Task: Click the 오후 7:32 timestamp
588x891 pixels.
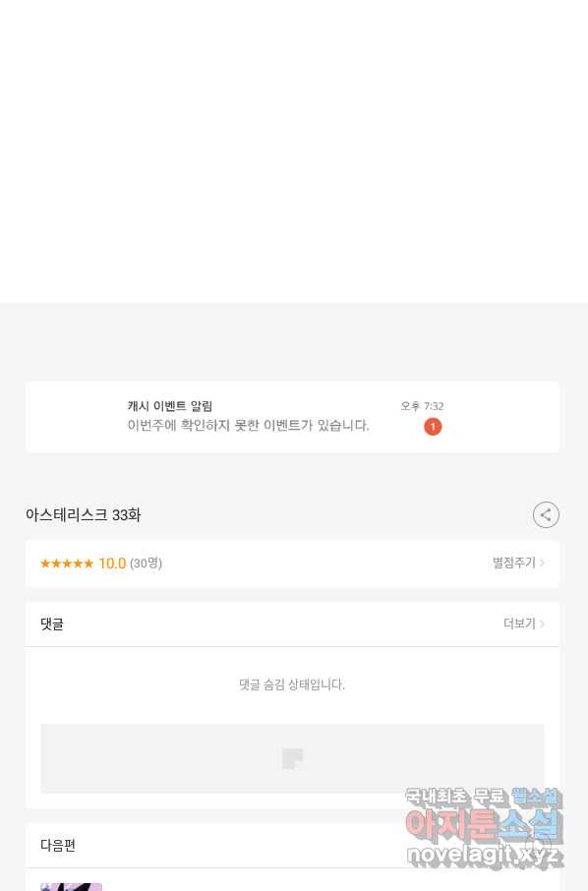Action: 422,406
